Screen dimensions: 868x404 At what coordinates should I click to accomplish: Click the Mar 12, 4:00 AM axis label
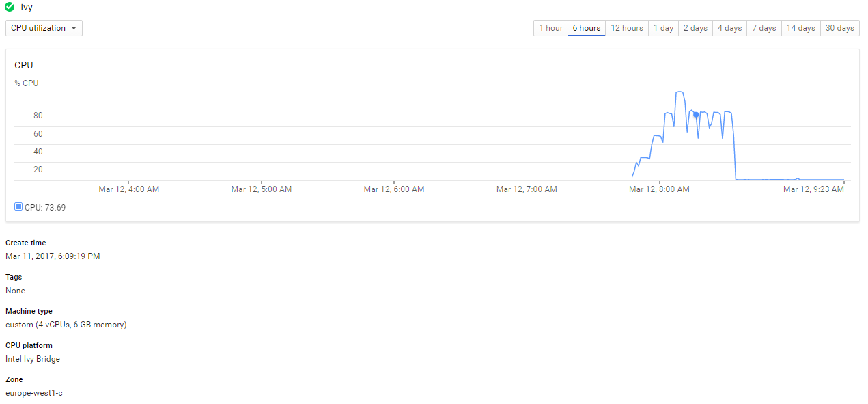129,189
